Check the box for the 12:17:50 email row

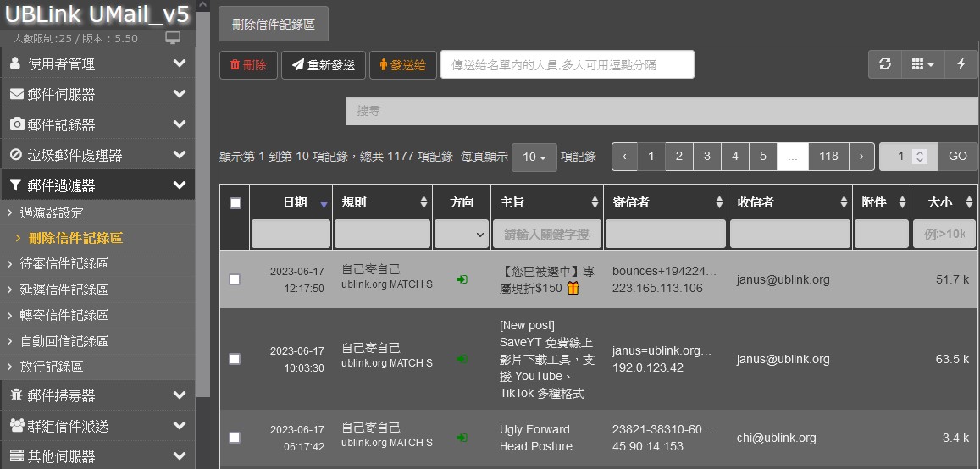tap(235, 279)
